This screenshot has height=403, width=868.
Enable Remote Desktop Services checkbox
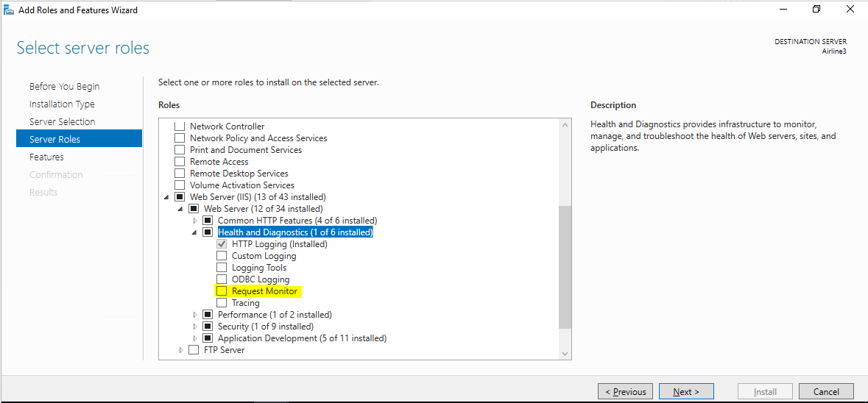(180, 174)
